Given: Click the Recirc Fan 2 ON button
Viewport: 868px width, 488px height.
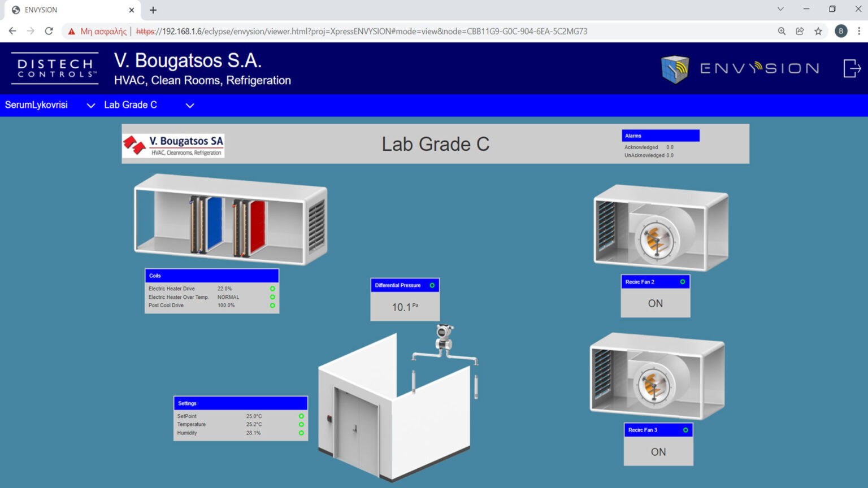Looking at the screenshot, I should 656,303.
